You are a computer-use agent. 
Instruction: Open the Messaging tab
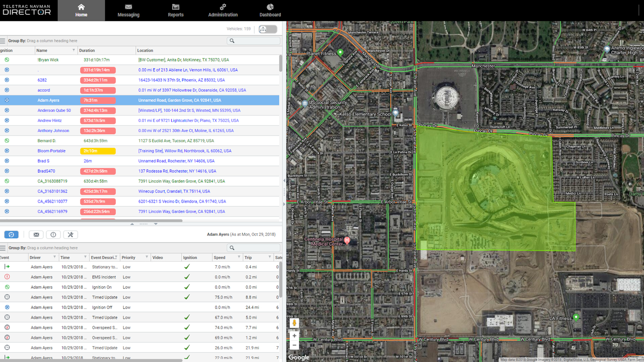[128, 10]
